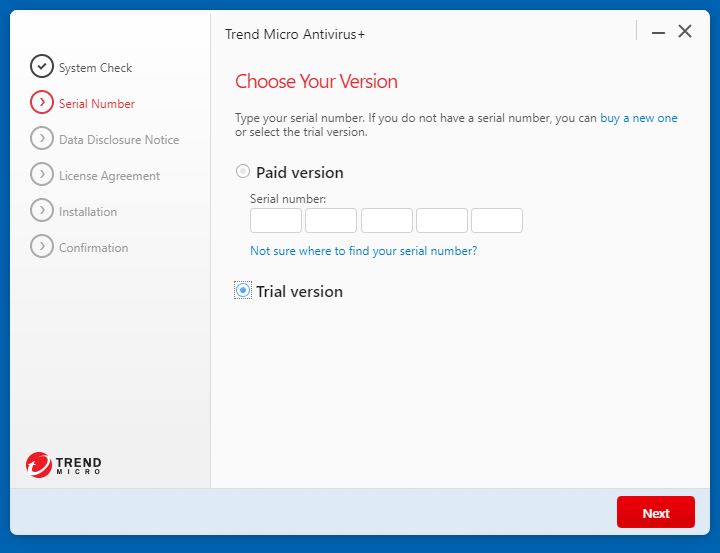Click the 'Choose Your Version' heading
Image resolution: width=720 pixels, height=553 pixels.
tap(316, 81)
